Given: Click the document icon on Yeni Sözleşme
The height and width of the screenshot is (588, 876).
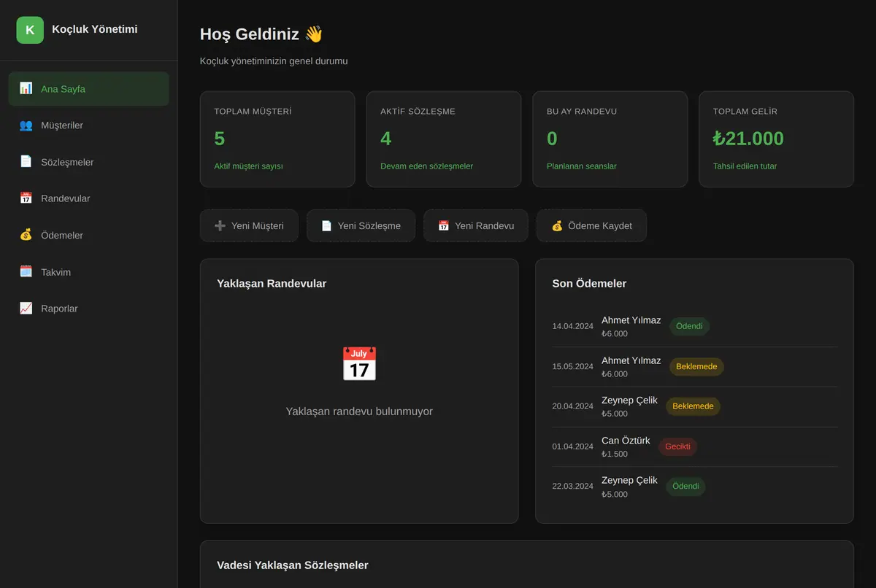Looking at the screenshot, I should tap(326, 226).
